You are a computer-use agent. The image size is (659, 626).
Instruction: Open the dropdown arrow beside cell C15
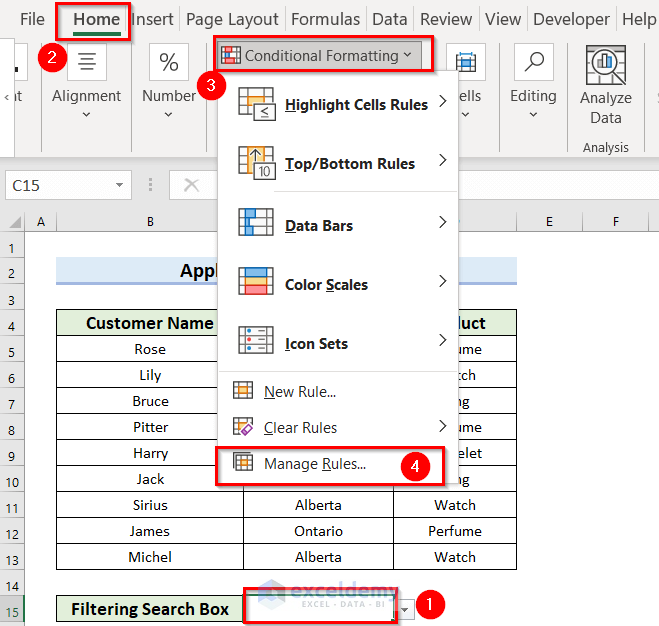tap(405, 609)
